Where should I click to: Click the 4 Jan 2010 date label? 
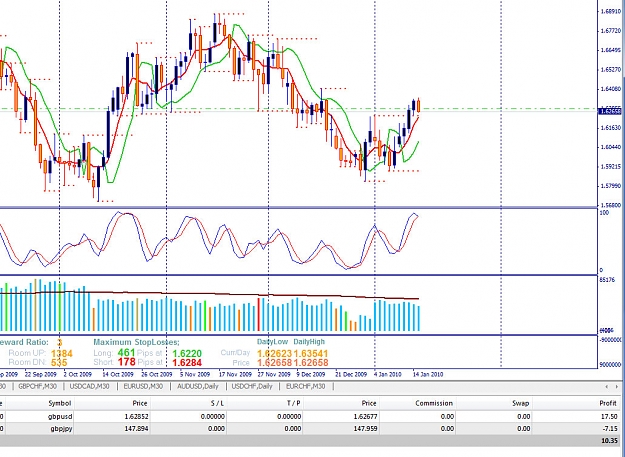pos(387,375)
